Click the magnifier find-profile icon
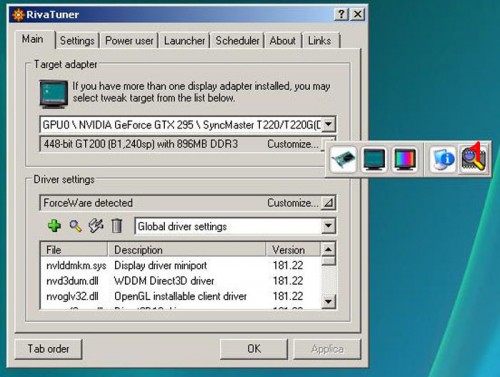Image resolution: width=500 pixels, height=377 pixels. [x=75, y=226]
